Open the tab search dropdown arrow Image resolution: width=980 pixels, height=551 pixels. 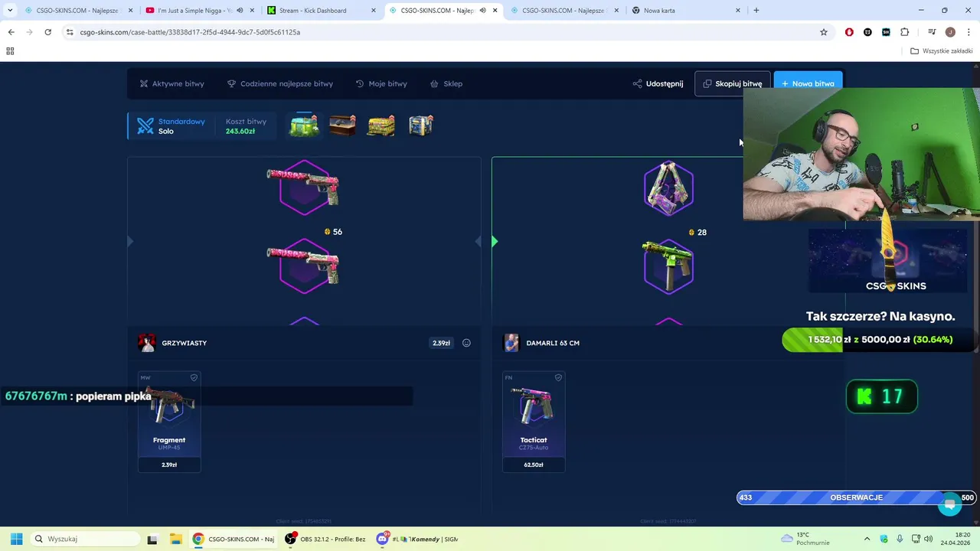10,11
